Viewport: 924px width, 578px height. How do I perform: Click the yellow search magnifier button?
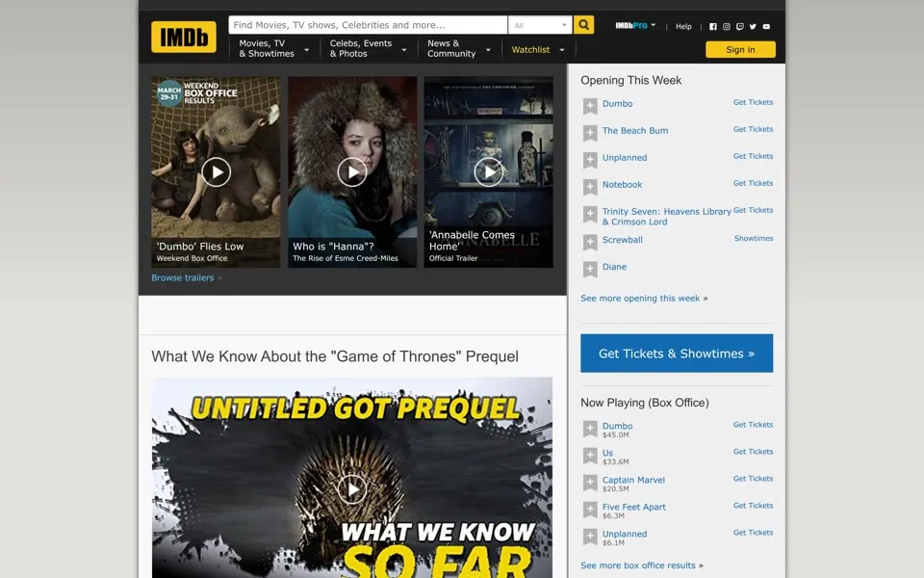click(583, 25)
